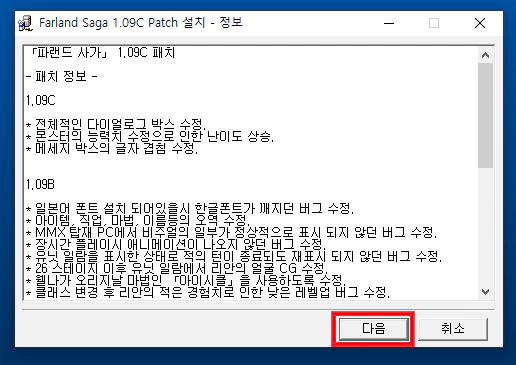Click the '1.09B' version heading text
The height and width of the screenshot is (365, 516).
tap(40, 184)
